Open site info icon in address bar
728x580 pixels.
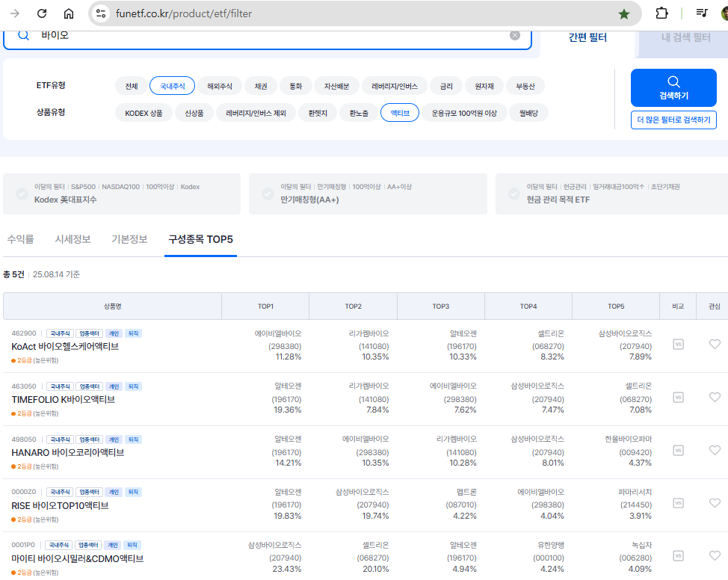click(x=101, y=13)
